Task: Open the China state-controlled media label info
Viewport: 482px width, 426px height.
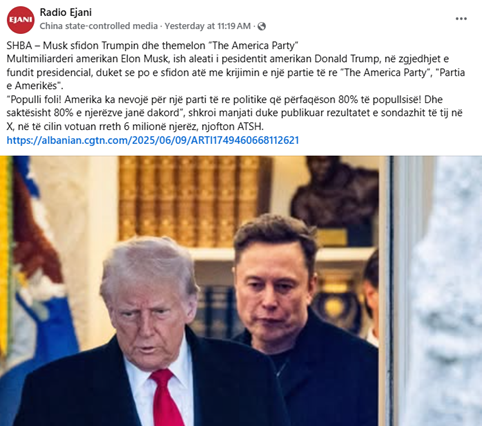Action: 99,26
